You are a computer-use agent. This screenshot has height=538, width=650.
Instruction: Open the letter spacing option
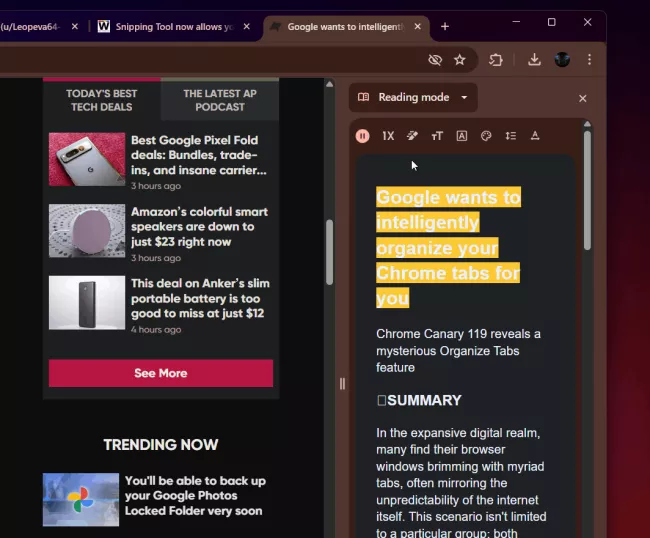(535, 136)
